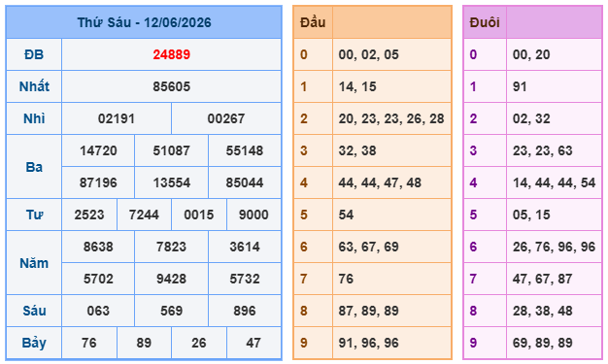Select Đầu row value 54
Image resolution: width=608 pixels, height=364 pixels.
pos(347,215)
